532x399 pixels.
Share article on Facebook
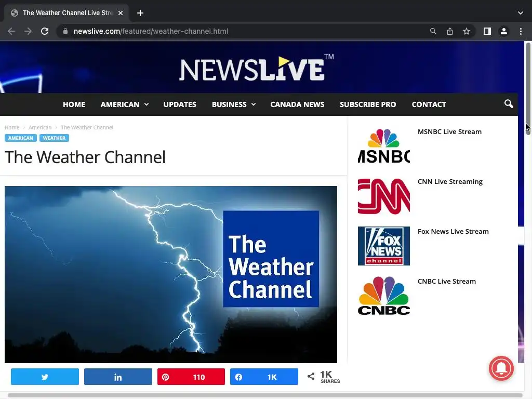click(264, 377)
